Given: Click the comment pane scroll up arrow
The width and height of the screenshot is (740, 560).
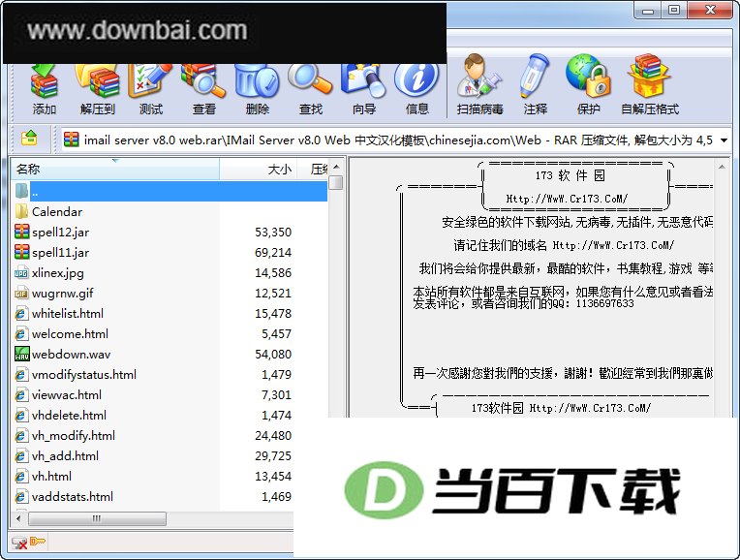Looking at the screenshot, I should point(722,167).
